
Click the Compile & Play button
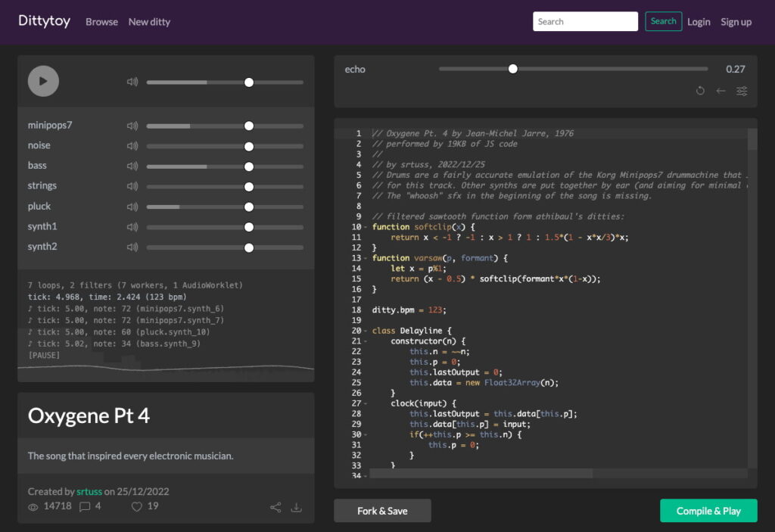[708, 511]
